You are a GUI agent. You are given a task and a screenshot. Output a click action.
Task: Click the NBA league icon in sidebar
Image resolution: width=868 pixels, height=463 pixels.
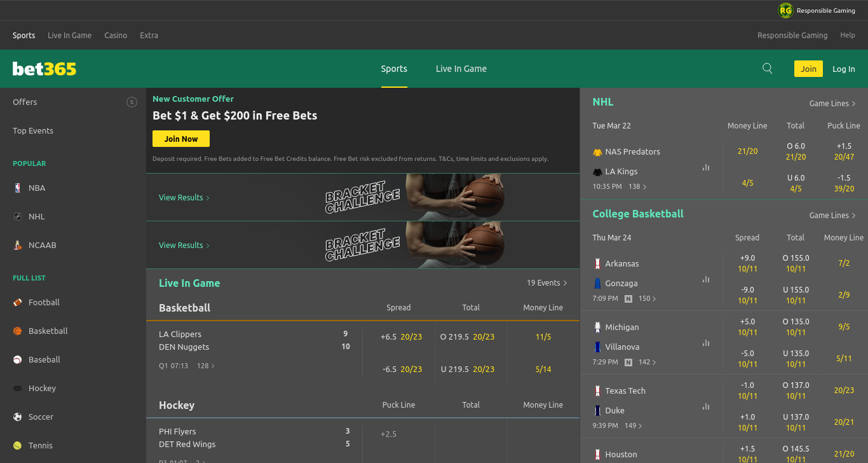18,188
